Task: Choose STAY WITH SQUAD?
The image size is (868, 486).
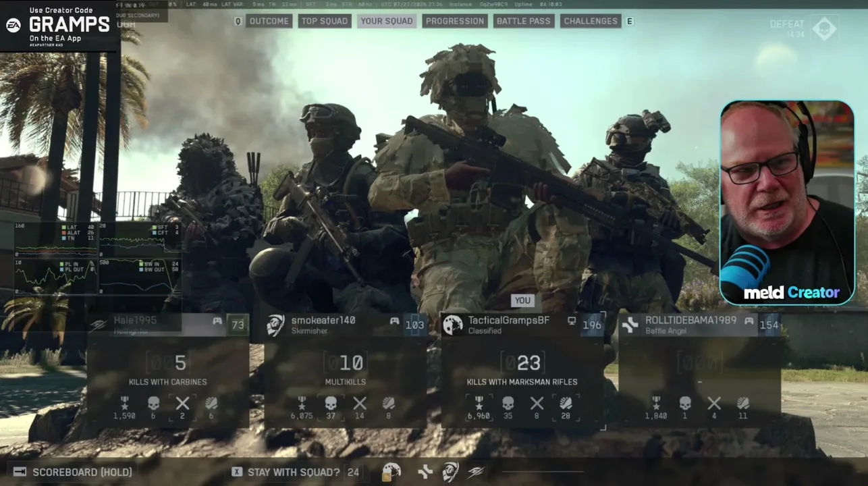Action: click(294, 472)
